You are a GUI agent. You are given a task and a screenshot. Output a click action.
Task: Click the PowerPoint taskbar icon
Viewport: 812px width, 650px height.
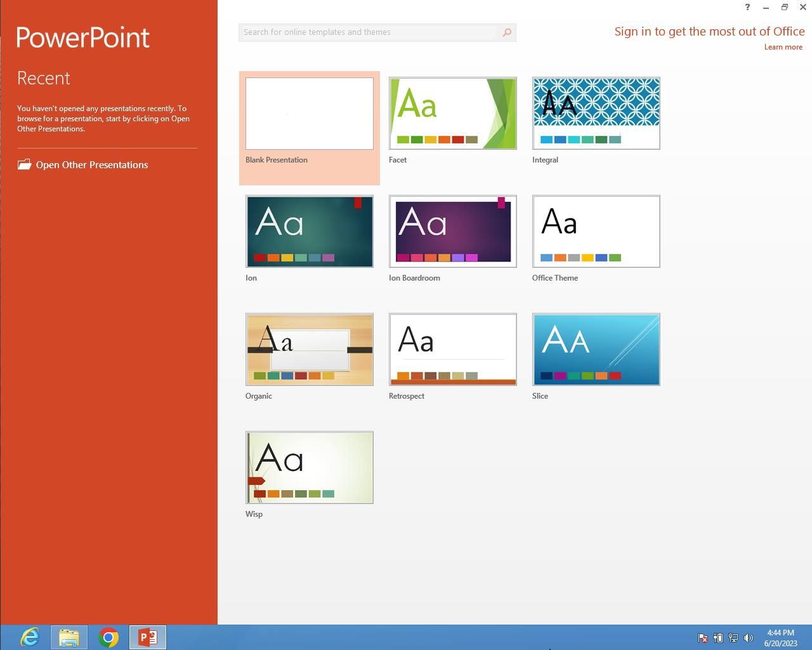(148, 637)
